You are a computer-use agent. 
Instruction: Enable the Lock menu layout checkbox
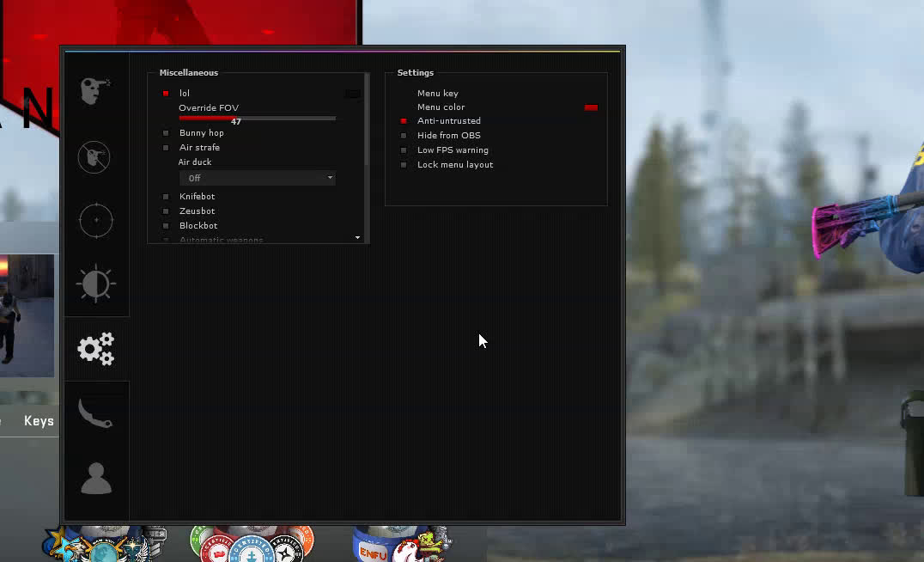coord(404,165)
